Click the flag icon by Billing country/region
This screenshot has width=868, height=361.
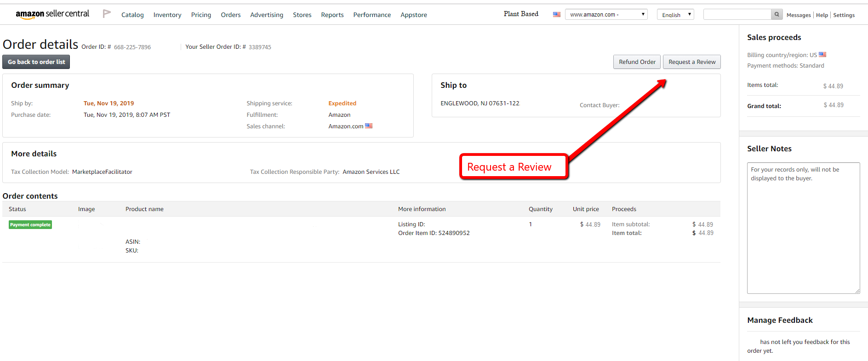(822, 55)
